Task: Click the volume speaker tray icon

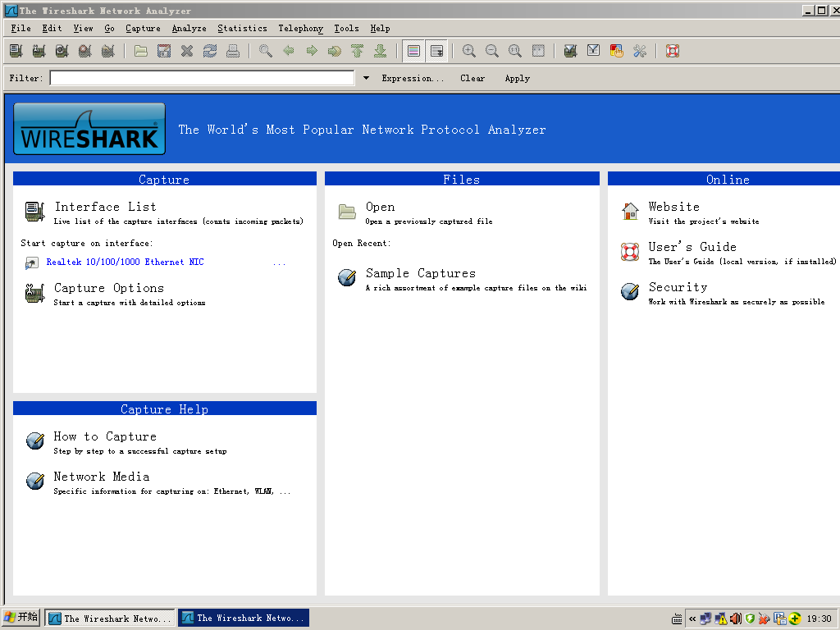Action: 736,619
